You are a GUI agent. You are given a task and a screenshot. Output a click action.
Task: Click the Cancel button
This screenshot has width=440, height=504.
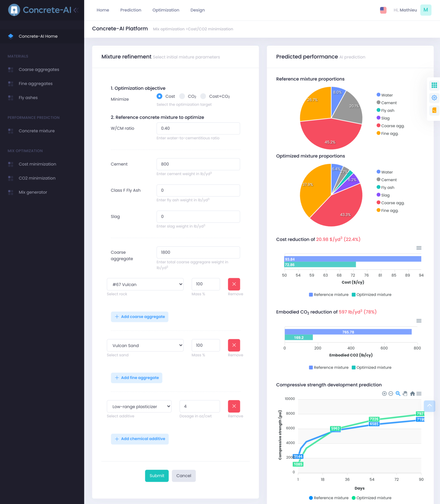click(184, 476)
